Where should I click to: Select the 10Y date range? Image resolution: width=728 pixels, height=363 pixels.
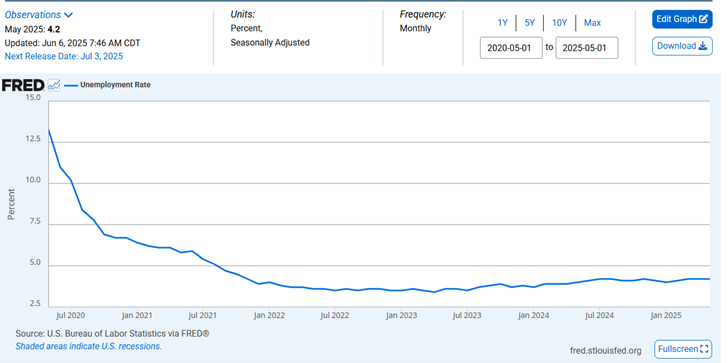(x=559, y=23)
